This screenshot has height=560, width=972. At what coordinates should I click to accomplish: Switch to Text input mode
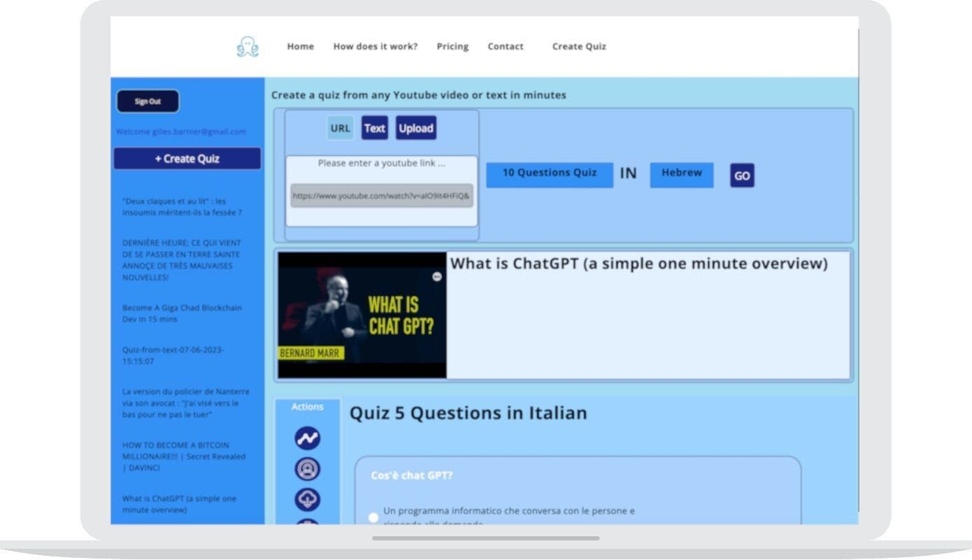pyautogui.click(x=375, y=128)
